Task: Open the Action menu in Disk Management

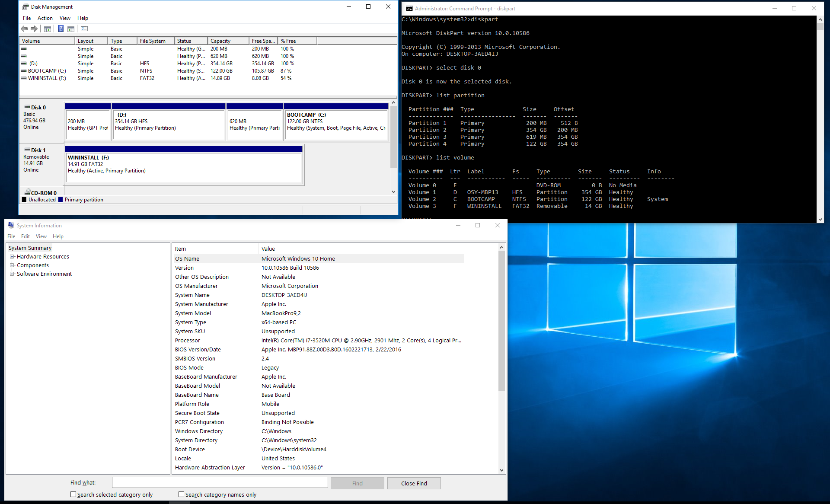Action: 45,18
